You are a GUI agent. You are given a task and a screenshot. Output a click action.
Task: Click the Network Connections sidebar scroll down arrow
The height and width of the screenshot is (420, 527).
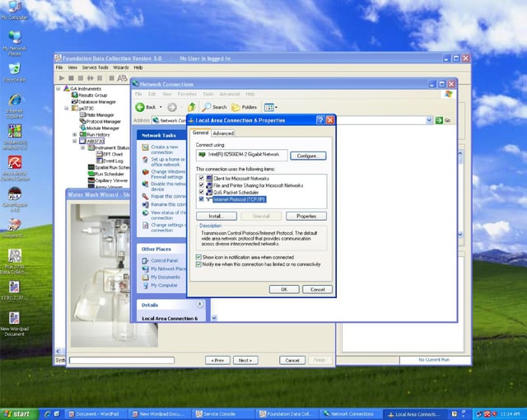214,318
